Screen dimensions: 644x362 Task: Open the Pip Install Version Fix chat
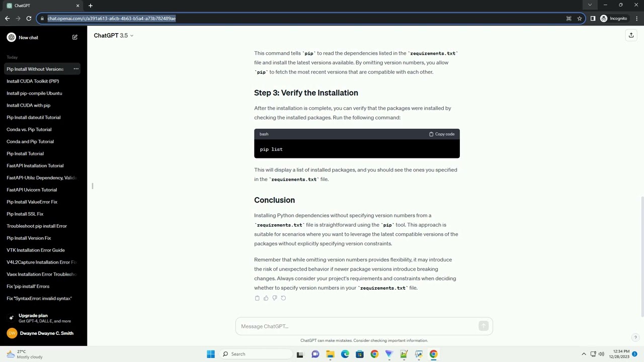(x=29, y=238)
